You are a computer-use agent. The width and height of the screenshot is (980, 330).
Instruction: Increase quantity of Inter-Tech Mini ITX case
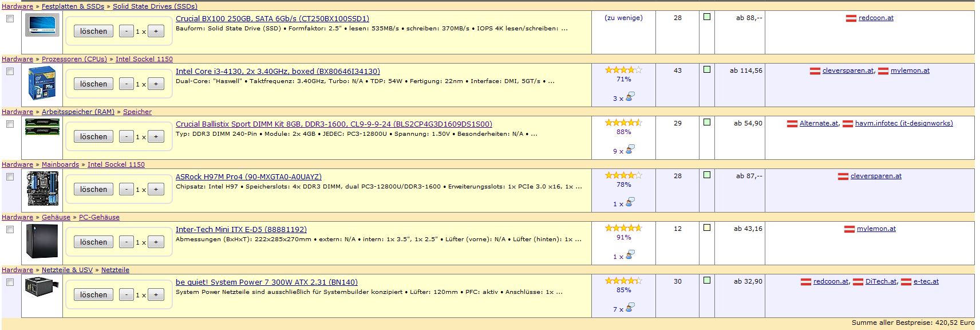156,242
